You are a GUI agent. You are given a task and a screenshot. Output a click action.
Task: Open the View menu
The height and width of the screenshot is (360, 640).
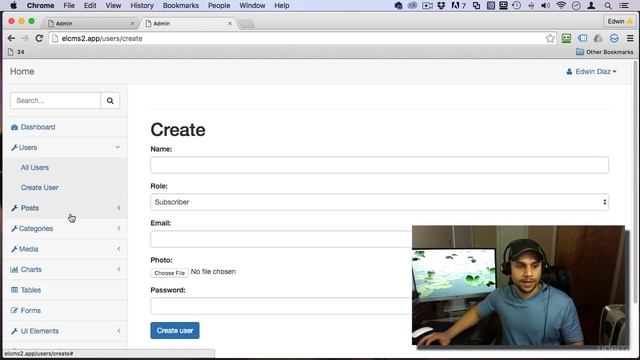(113, 5)
